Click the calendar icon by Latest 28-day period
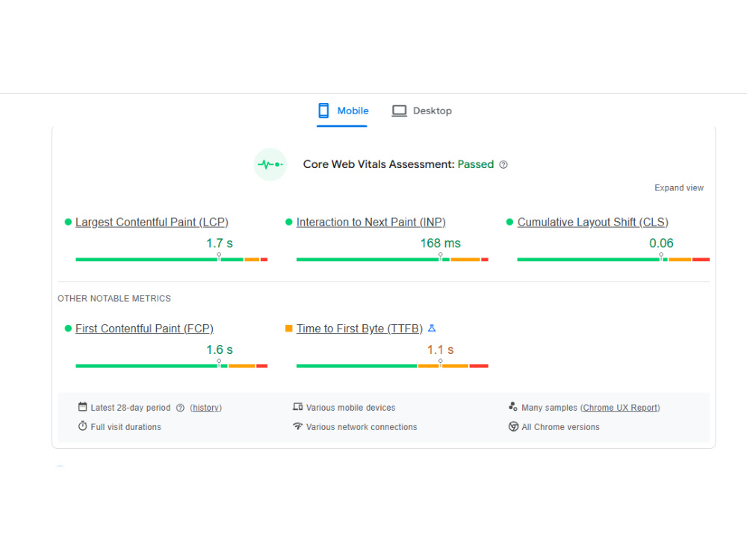Viewport: 747px width, 560px height. point(82,407)
